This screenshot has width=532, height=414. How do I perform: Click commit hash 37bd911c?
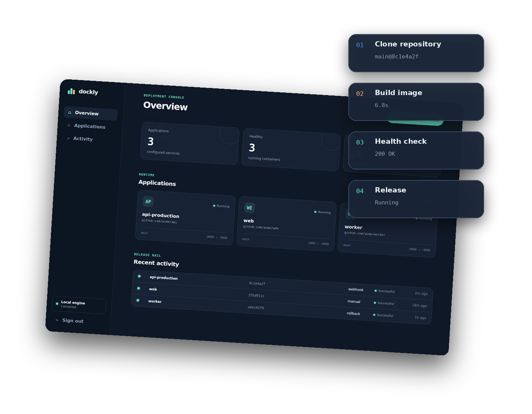pyautogui.click(x=256, y=295)
